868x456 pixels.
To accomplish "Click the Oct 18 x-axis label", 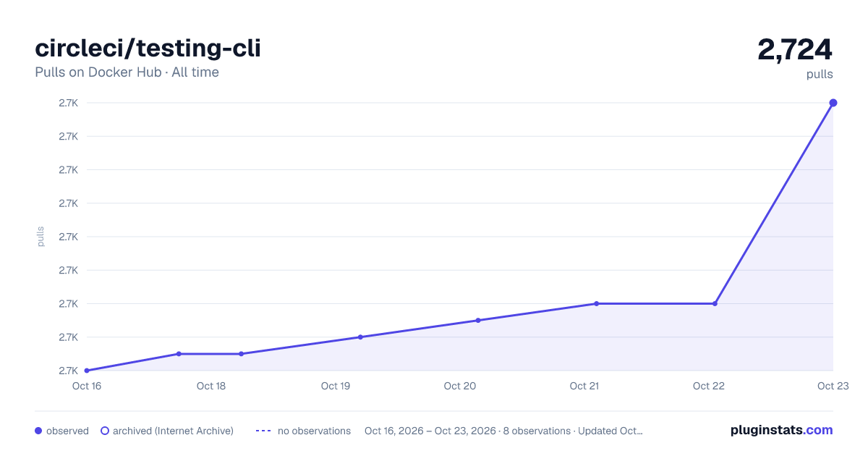I will tap(211, 386).
